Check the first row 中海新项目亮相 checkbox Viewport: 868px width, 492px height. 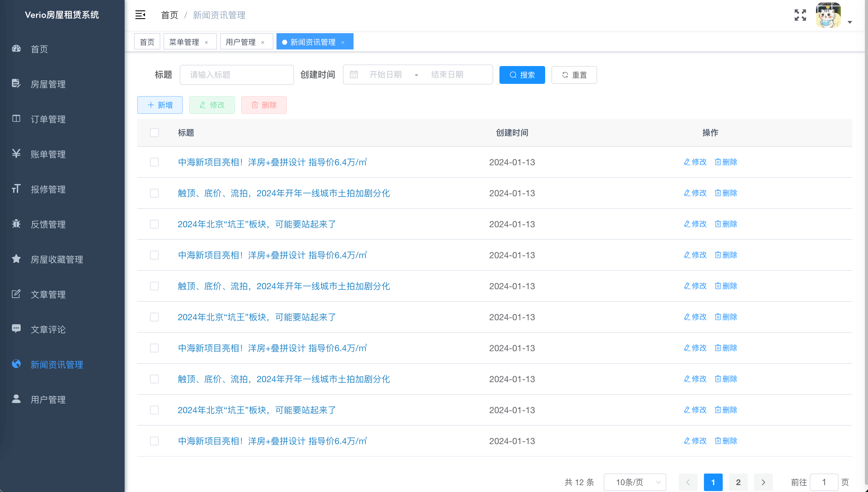pos(154,162)
